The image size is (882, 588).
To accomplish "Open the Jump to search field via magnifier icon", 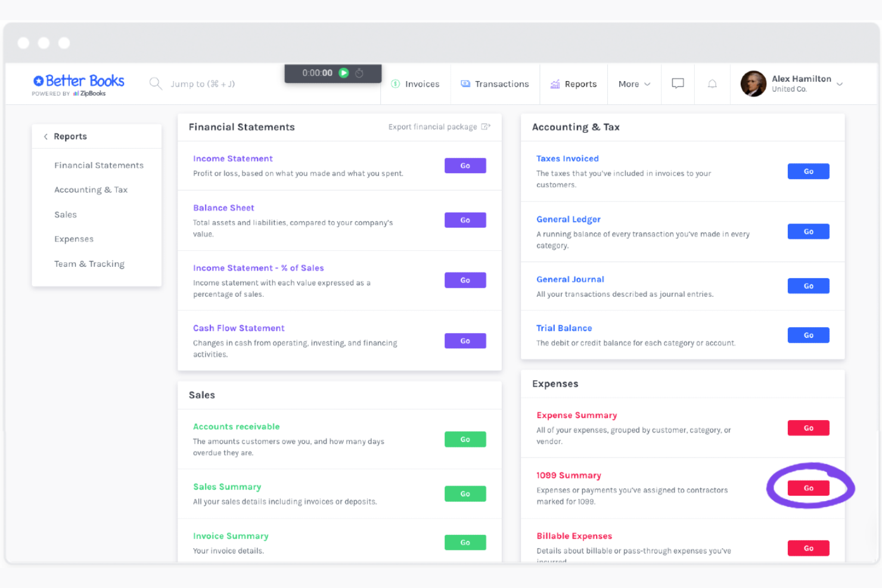I will pyautogui.click(x=156, y=83).
